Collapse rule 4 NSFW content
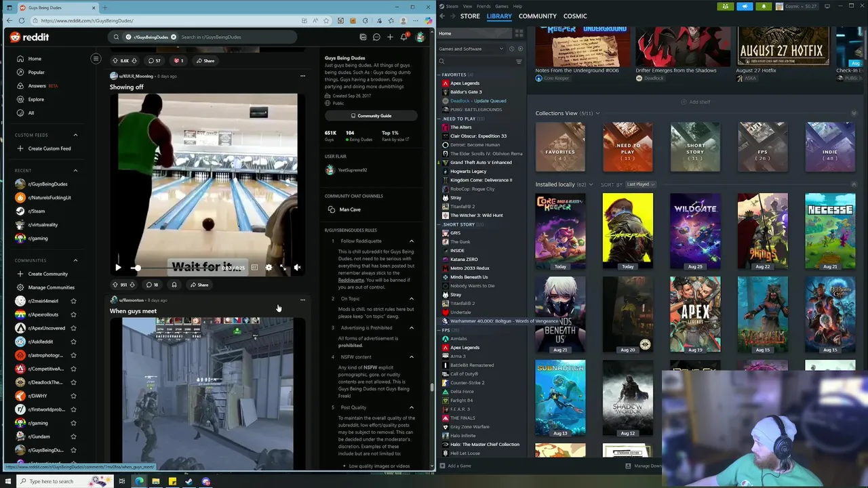The image size is (868, 488). (x=412, y=357)
